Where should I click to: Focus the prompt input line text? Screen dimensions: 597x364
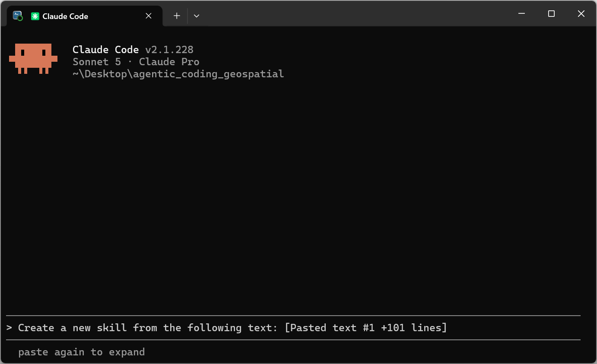click(232, 328)
